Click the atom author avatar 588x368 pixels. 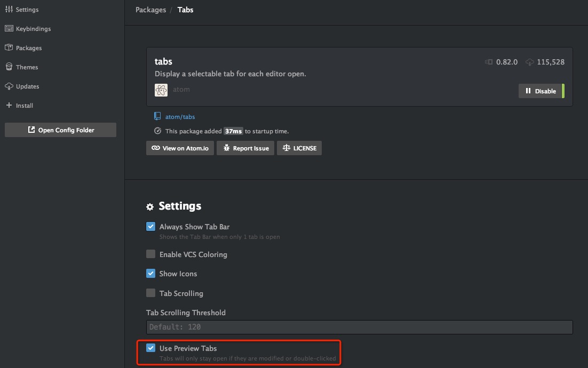coord(161,90)
